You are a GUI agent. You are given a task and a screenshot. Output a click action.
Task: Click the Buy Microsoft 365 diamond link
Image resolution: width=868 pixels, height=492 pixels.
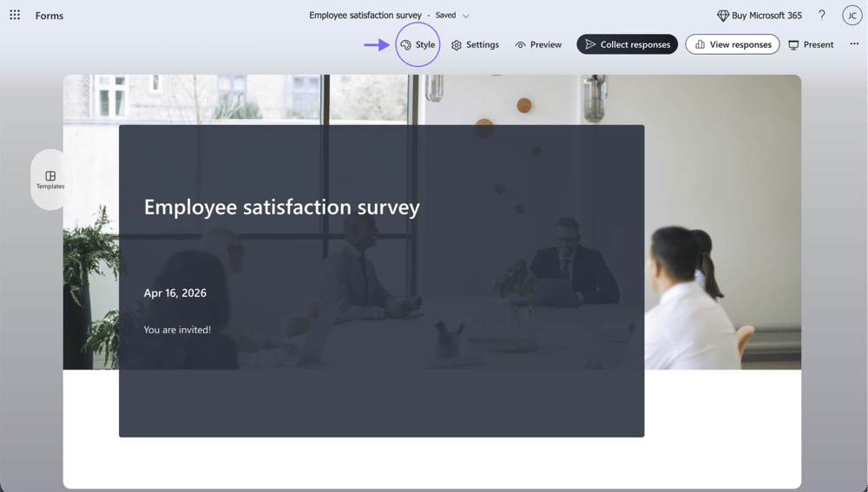759,16
